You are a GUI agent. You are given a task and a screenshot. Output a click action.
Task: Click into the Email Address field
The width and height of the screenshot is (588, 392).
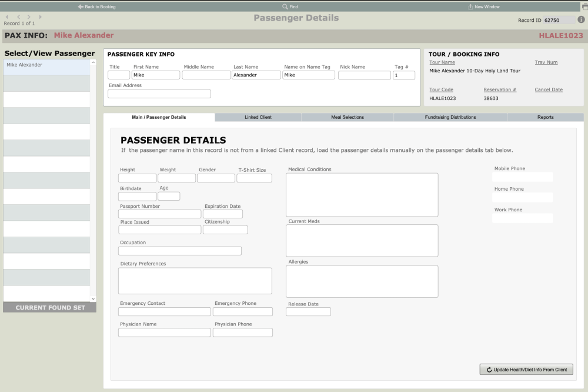[159, 94]
